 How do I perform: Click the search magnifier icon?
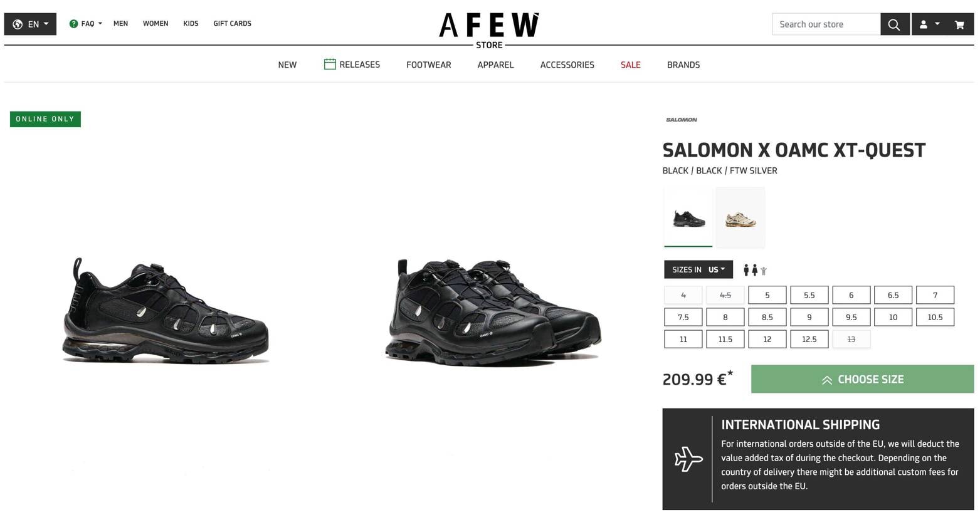[894, 24]
